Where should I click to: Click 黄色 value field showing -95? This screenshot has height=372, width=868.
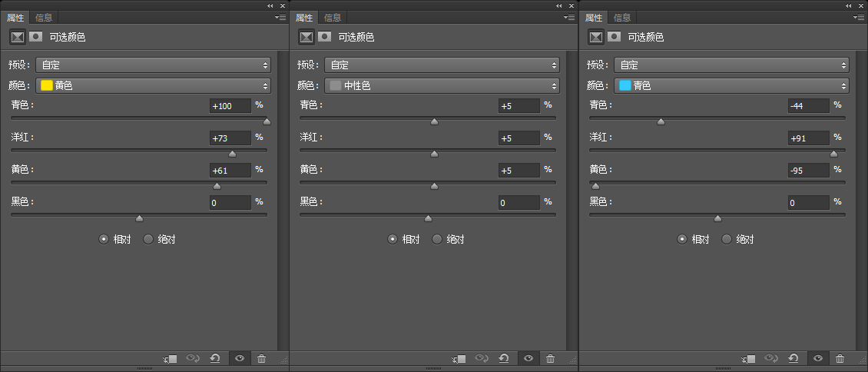click(809, 171)
